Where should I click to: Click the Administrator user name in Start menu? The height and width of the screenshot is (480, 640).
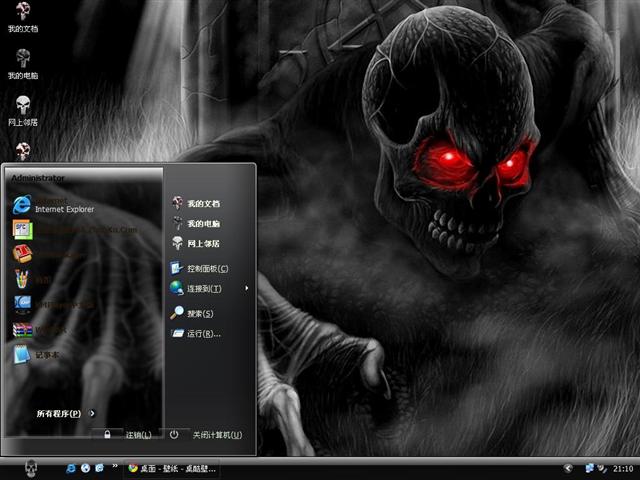coord(38,178)
